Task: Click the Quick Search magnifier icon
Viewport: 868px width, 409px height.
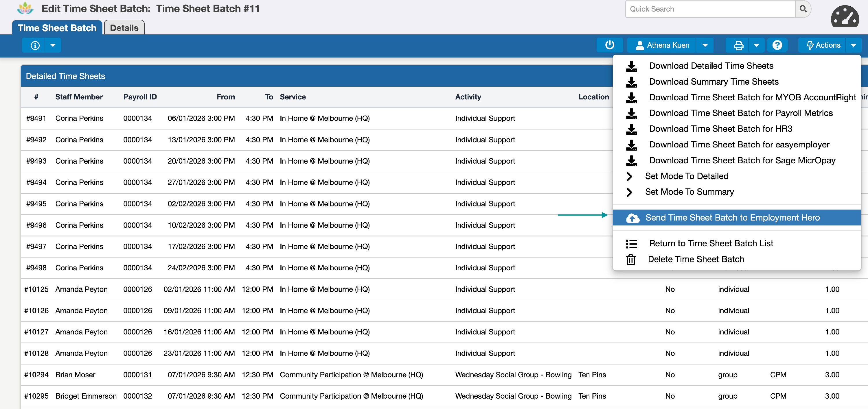Action: pyautogui.click(x=803, y=9)
